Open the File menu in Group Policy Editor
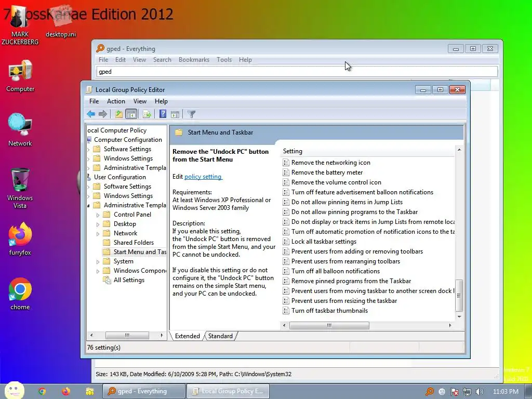 tap(94, 101)
